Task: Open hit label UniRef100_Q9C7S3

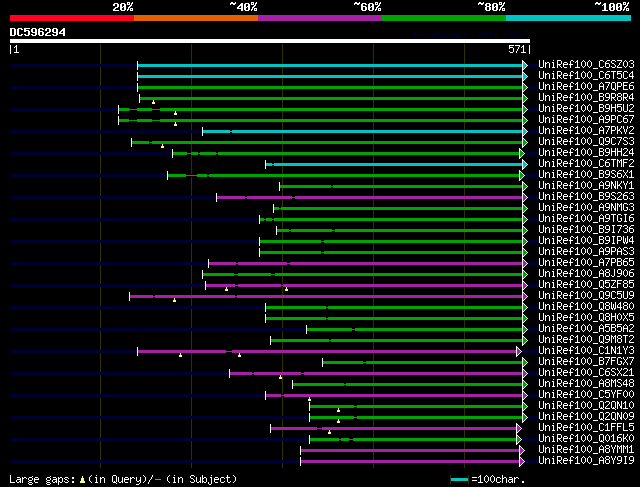Action: coord(586,141)
